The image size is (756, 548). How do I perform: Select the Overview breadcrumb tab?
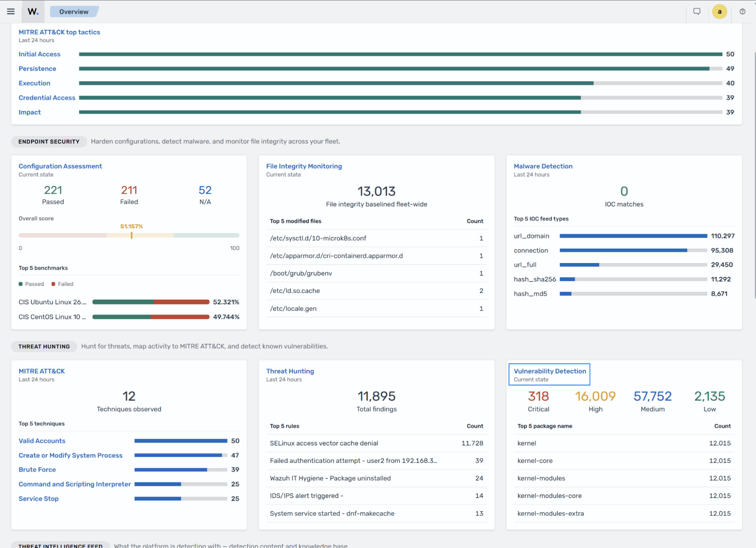pos(74,11)
